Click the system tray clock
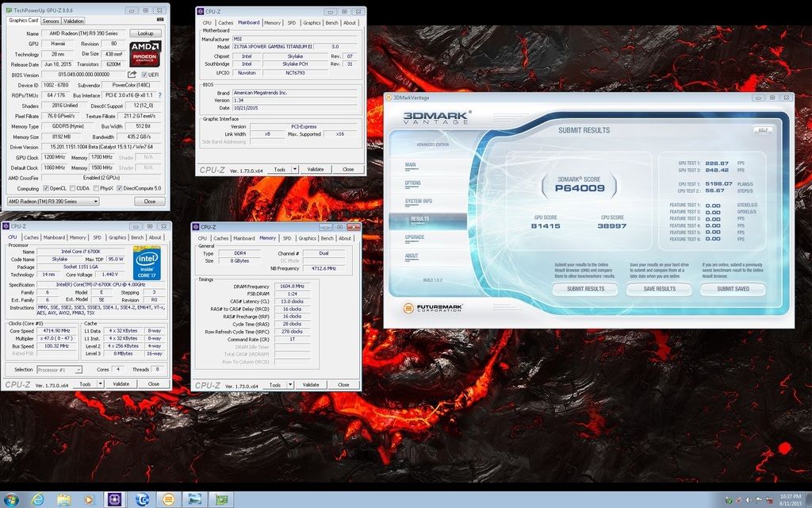 (791, 500)
